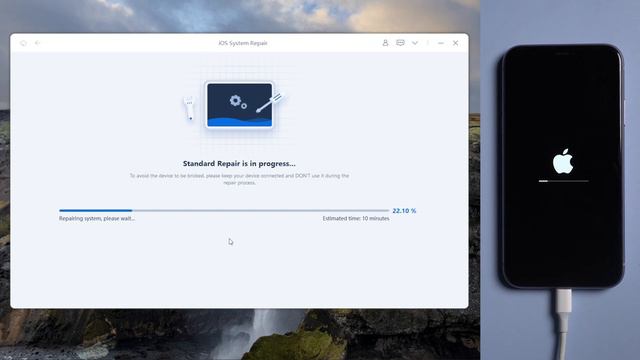Click 'Repairing system, please wait...' status

point(97,218)
